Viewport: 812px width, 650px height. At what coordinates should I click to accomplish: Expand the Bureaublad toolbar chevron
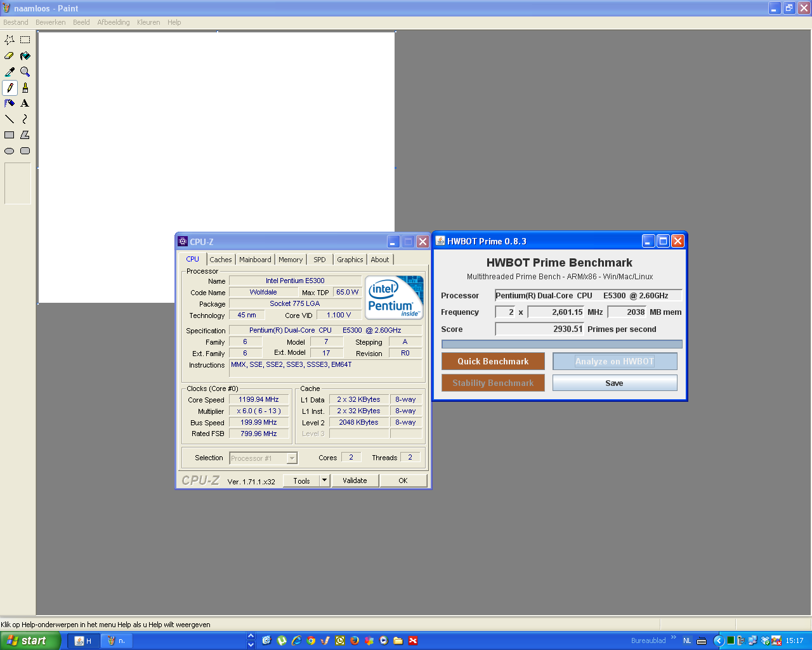[674, 638]
